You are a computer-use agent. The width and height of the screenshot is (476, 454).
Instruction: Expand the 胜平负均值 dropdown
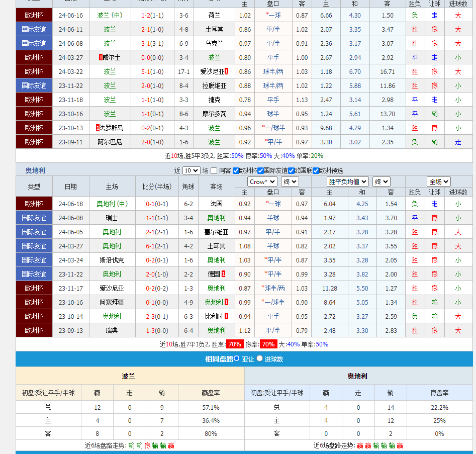coord(348,181)
